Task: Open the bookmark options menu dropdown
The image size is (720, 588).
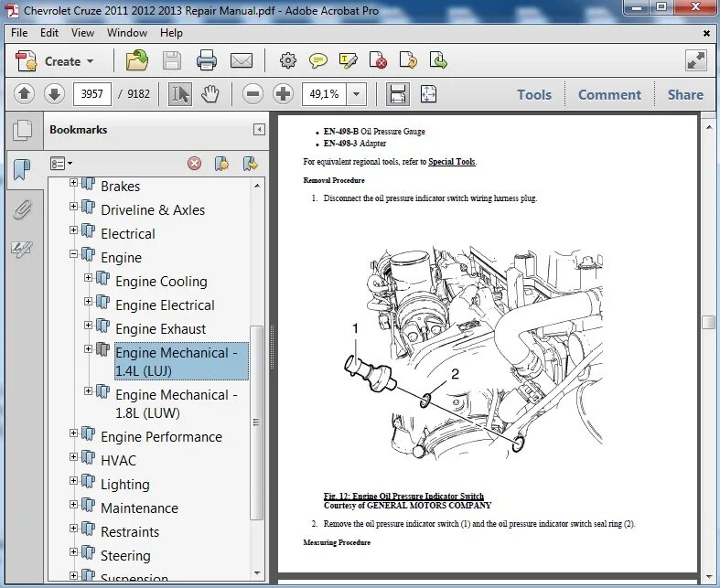Action: [61, 164]
